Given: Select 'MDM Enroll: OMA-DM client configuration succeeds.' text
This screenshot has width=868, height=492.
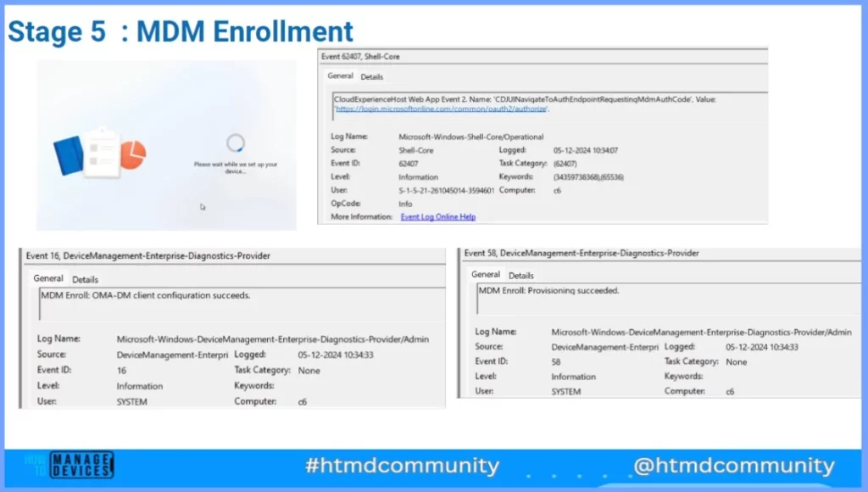Looking at the screenshot, I should [x=146, y=295].
